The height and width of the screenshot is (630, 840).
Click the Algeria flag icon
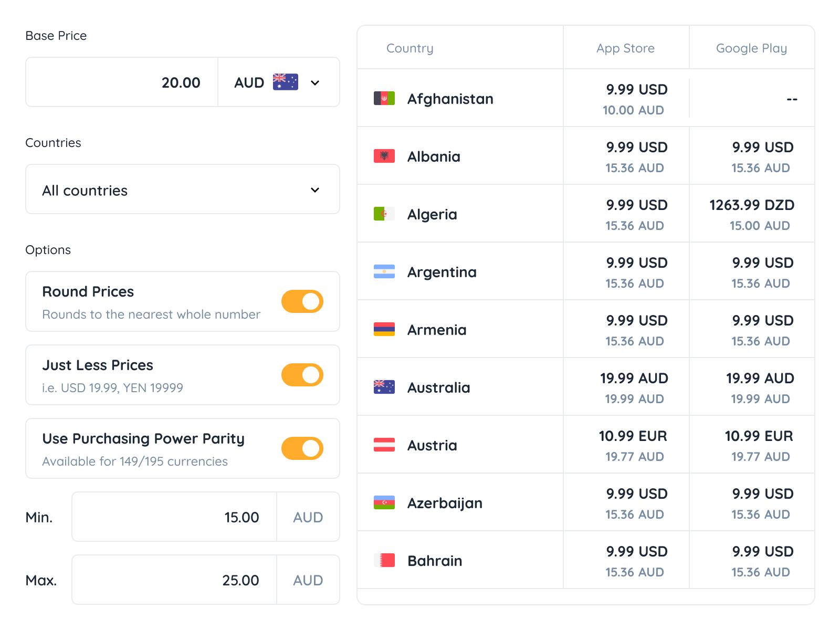click(x=384, y=214)
